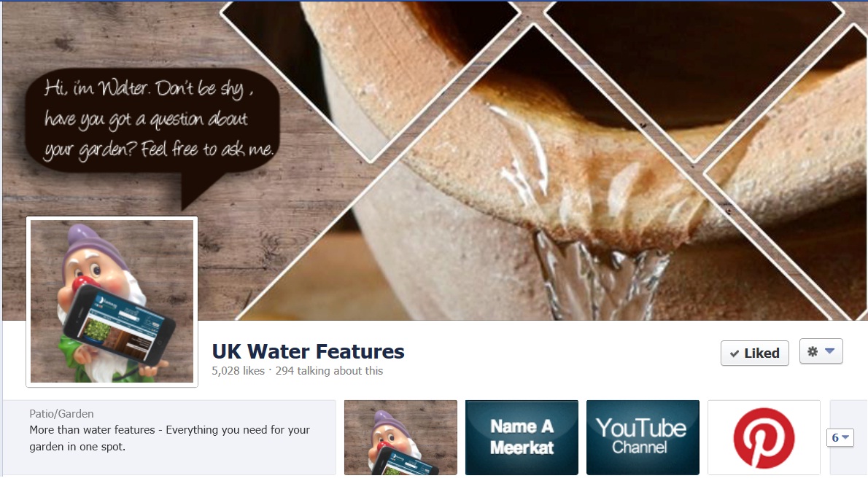The width and height of the screenshot is (868, 481).
Task: Click the partially hidden tile behind the 6
Action: pos(848,437)
